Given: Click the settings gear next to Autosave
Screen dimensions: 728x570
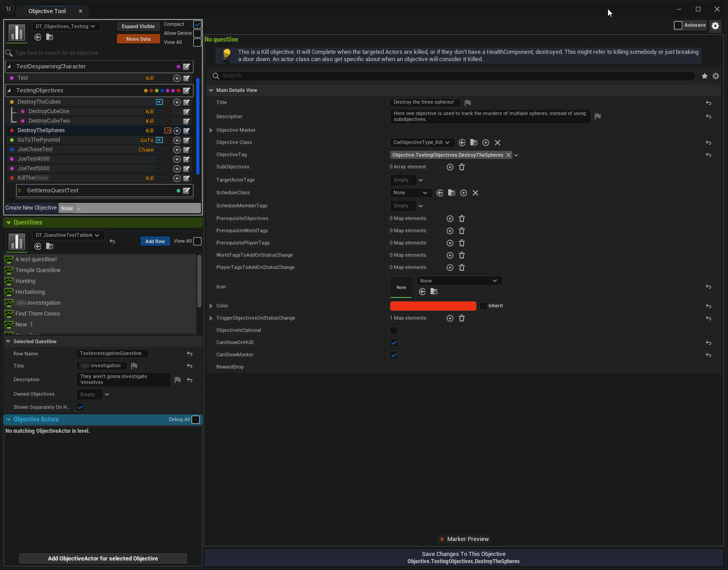Looking at the screenshot, I should (x=715, y=26).
